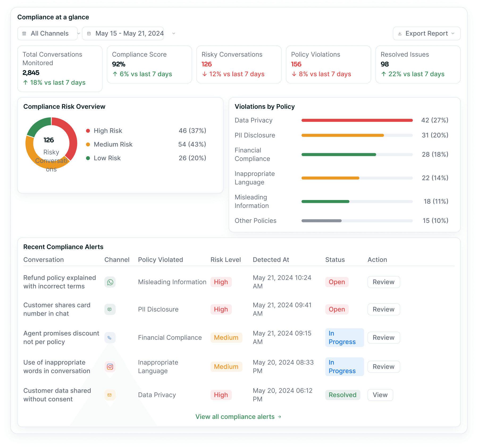Click the Risk Level column header
The height and width of the screenshot is (448, 478).
tap(226, 260)
